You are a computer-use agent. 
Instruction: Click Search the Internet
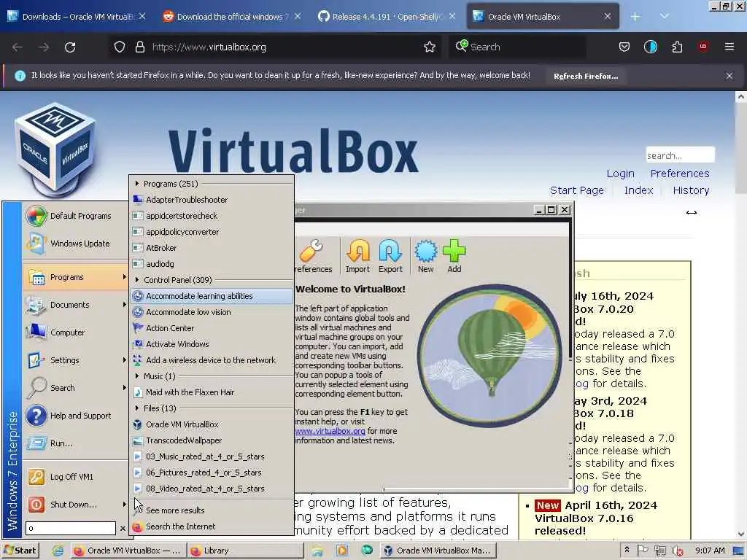click(x=212, y=526)
